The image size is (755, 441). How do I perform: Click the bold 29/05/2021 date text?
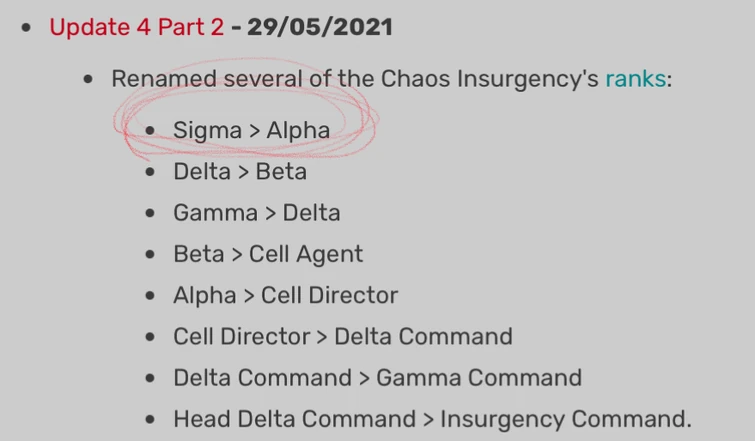pyautogui.click(x=321, y=27)
